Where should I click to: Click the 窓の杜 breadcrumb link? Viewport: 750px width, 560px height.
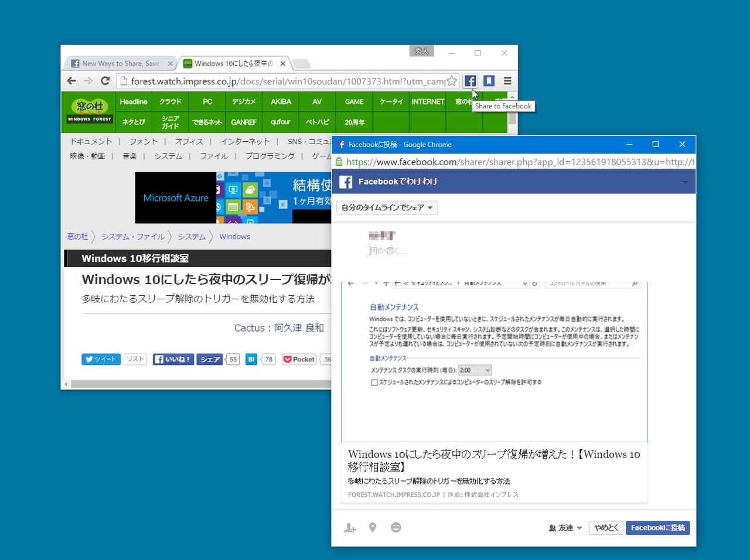click(x=77, y=237)
